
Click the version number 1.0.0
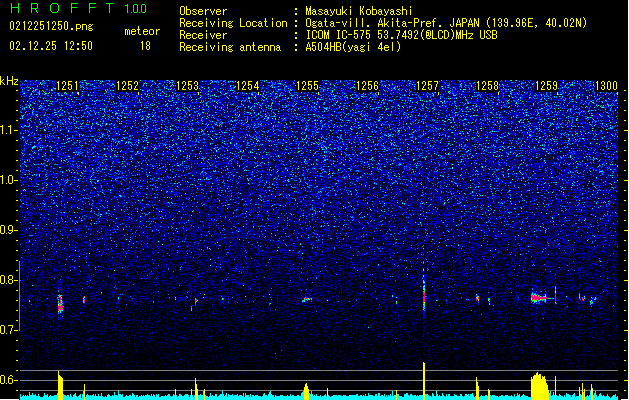pyautogui.click(x=136, y=9)
